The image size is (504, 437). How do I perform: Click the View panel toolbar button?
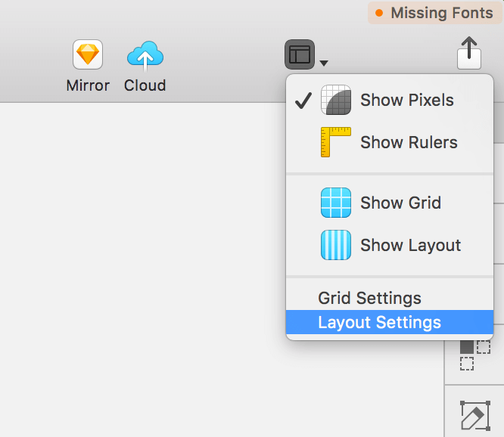point(300,54)
